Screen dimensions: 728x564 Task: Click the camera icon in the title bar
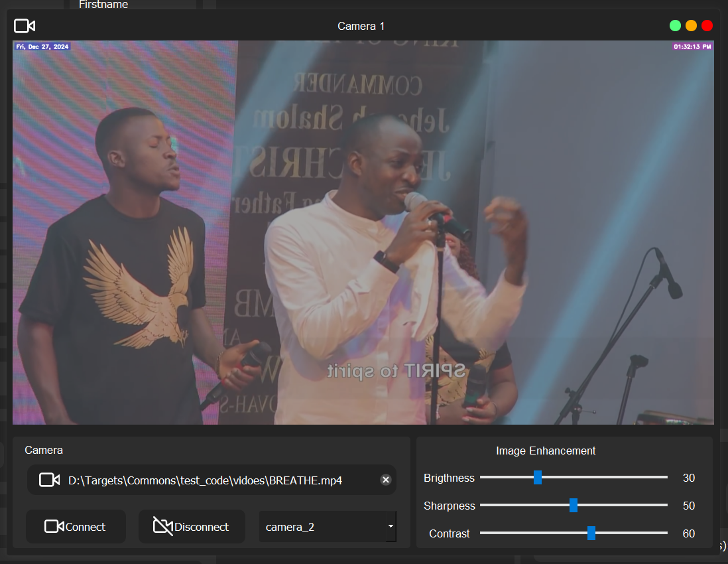pyautogui.click(x=25, y=26)
